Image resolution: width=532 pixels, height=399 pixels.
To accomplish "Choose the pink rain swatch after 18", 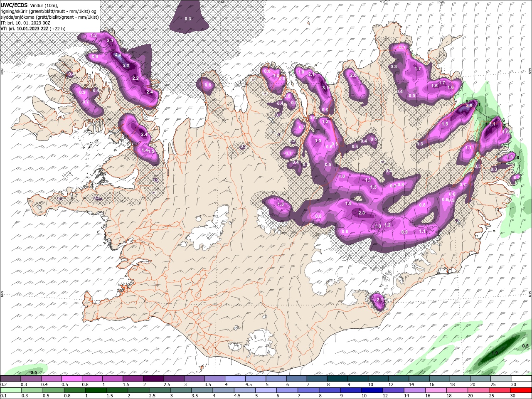I will click(457, 390).
